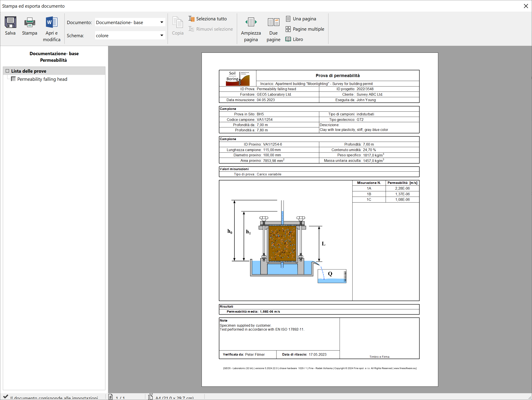Close the Stampa ed esporta dialog
Screen dimensions: 532x400
(x=526, y=6)
